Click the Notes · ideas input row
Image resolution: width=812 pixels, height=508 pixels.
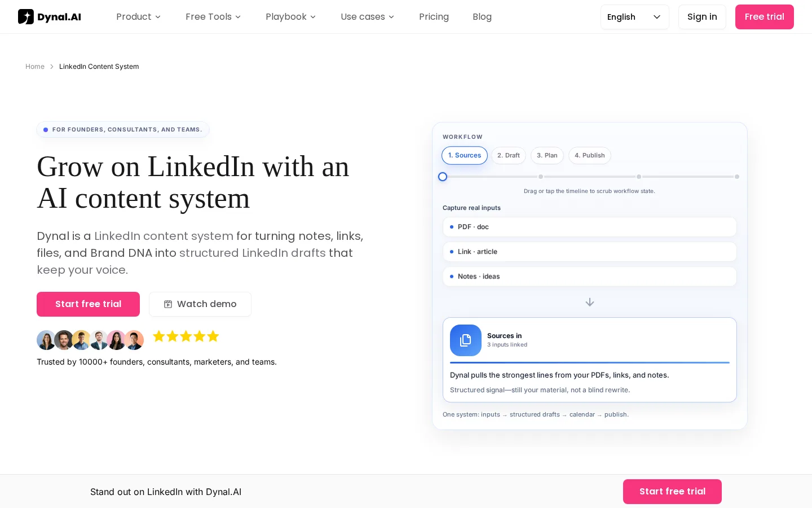[590, 277]
